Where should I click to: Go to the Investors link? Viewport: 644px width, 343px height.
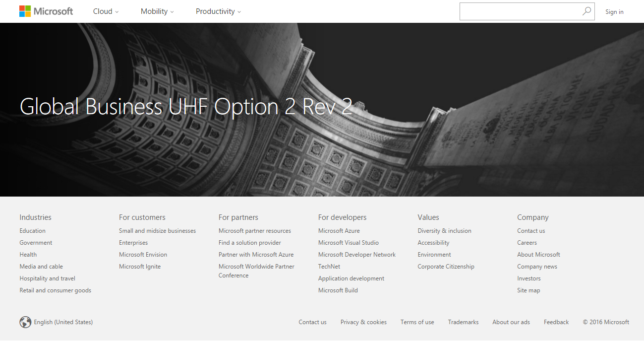tap(529, 278)
